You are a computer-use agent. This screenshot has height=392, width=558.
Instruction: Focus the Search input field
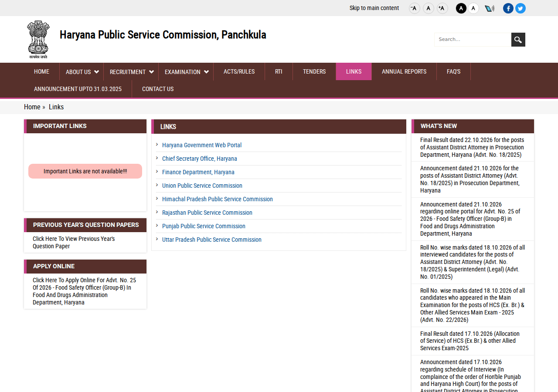[473, 40]
